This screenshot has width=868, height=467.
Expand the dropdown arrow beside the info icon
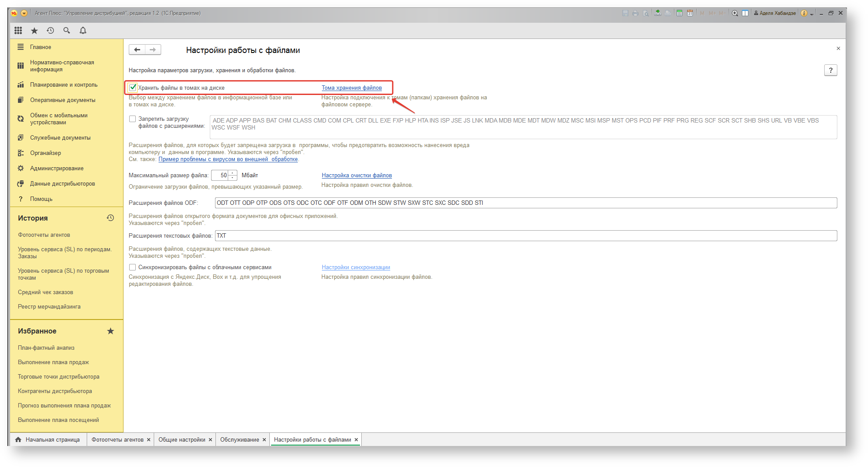pyautogui.click(x=812, y=14)
